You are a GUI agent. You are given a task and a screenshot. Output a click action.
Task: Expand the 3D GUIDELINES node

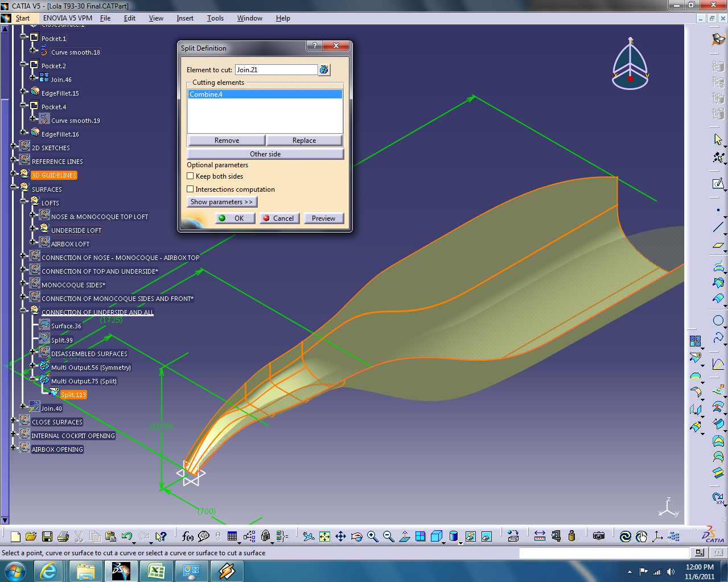pyautogui.click(x=13, y=174)
